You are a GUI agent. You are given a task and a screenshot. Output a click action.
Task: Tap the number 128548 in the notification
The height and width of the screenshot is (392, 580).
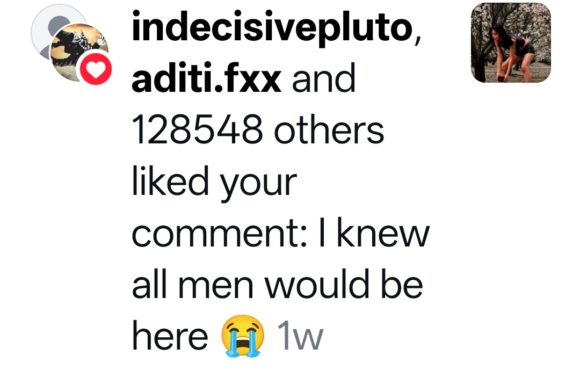pyautogui.click(x=198, y=130)
